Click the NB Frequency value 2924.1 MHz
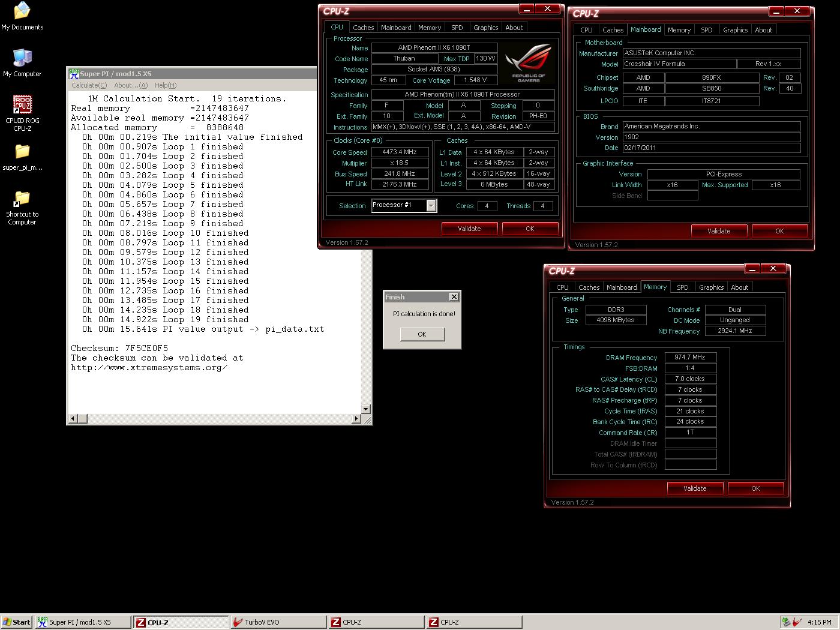 [735, 331]
